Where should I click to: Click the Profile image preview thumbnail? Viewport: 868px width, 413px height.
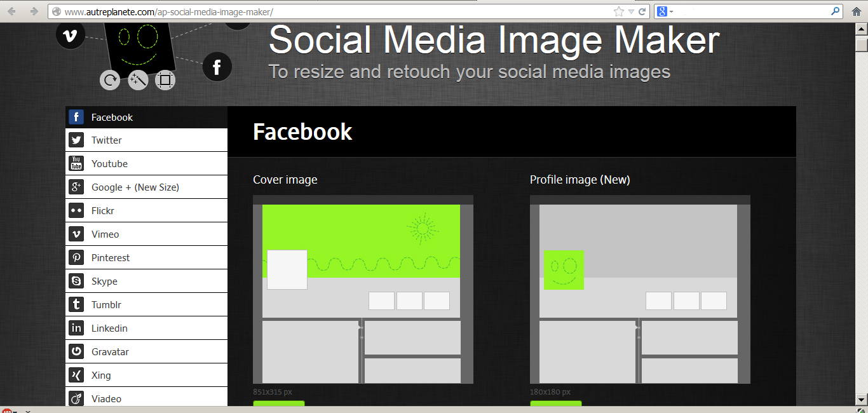click(x=640, y=289)
